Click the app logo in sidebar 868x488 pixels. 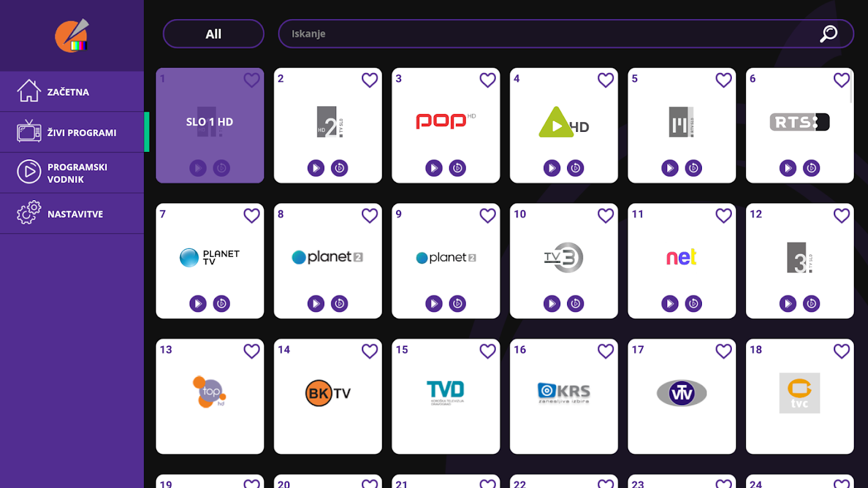[x=72, y=35]
